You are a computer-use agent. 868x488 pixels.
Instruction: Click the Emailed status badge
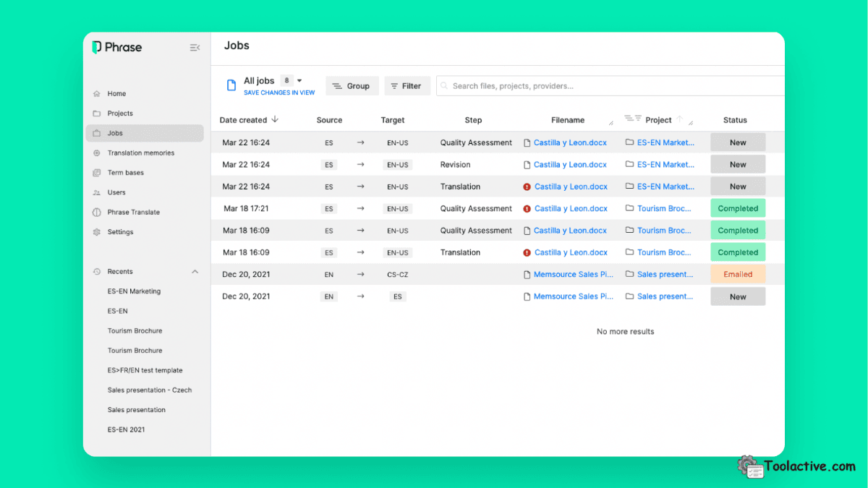[x=737, y=275]
